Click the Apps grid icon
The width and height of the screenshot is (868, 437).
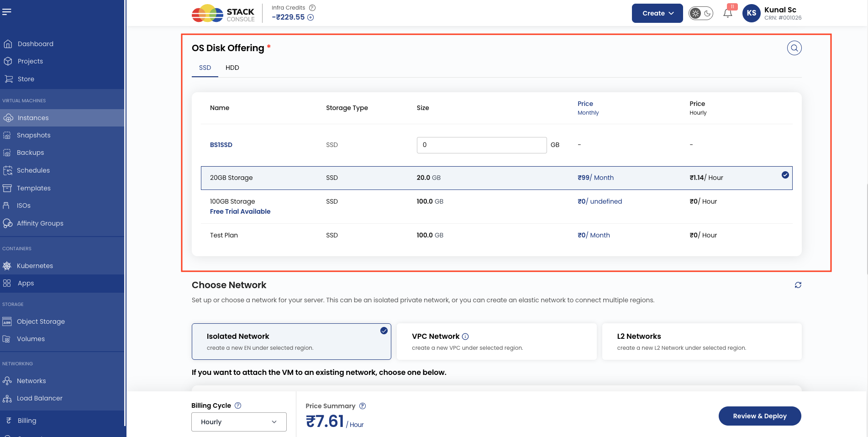tap(7, 283)
